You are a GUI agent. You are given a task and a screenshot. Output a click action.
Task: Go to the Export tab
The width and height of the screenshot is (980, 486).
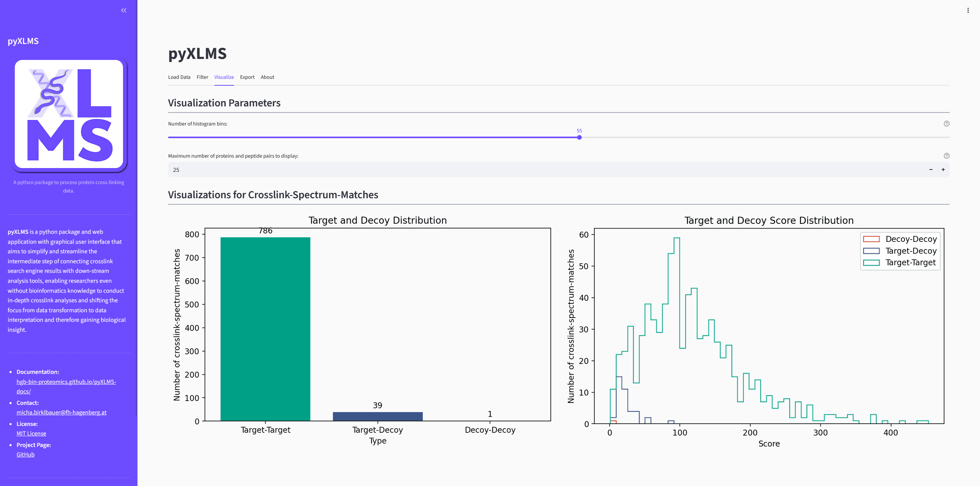247,77
